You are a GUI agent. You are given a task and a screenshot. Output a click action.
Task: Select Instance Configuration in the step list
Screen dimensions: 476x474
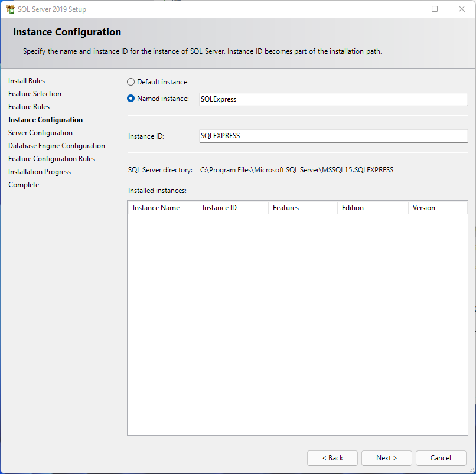click(45, 120)
